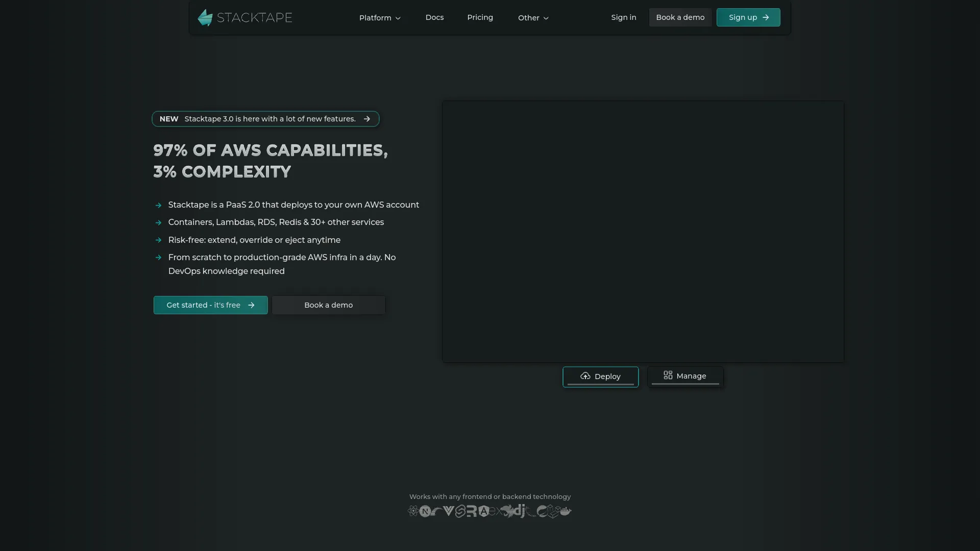980x551 pixels.
Task: Click Get started - it's free button
Action: 210,305
